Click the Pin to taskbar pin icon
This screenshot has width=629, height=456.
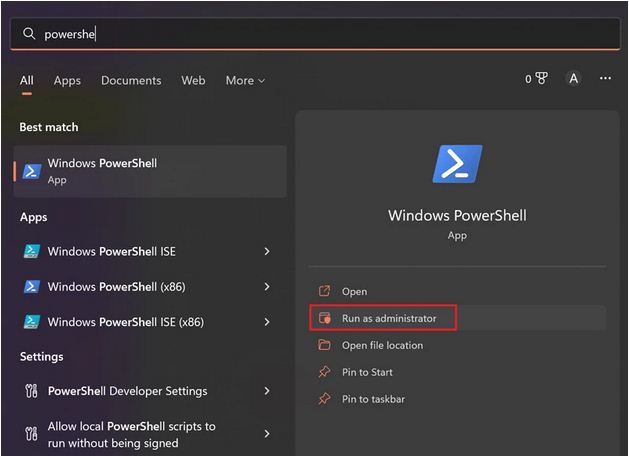[325, 399]
